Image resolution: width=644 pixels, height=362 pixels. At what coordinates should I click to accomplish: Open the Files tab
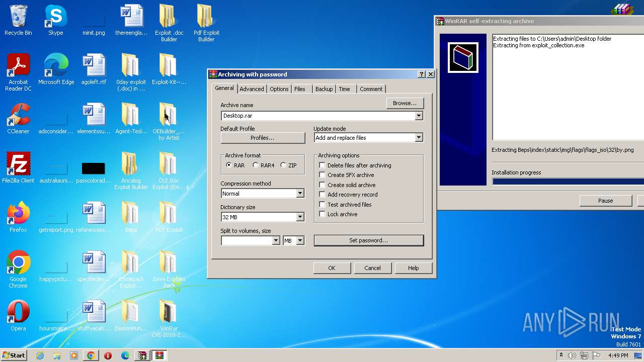pyautogui.click(x=300, y=89)
